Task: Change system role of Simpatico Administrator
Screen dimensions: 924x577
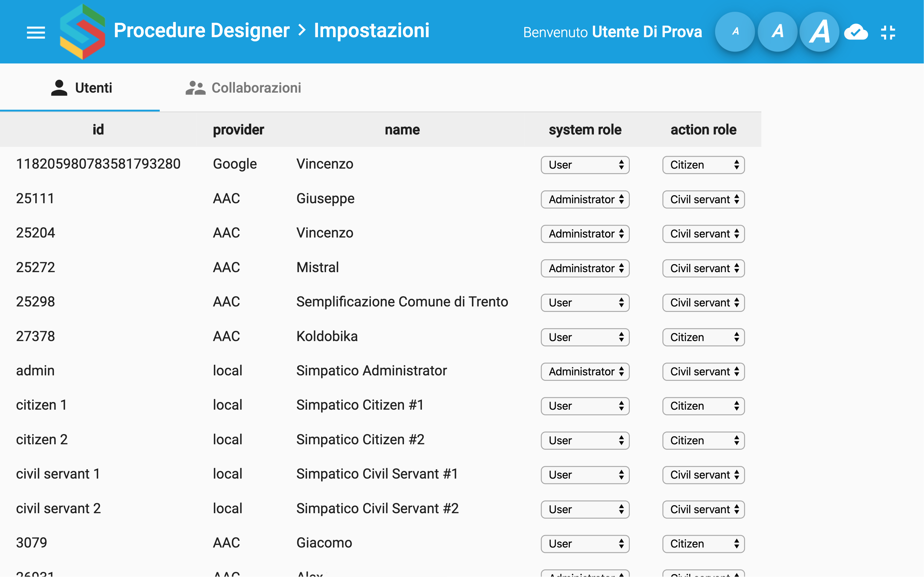Action: coord(585,372)
